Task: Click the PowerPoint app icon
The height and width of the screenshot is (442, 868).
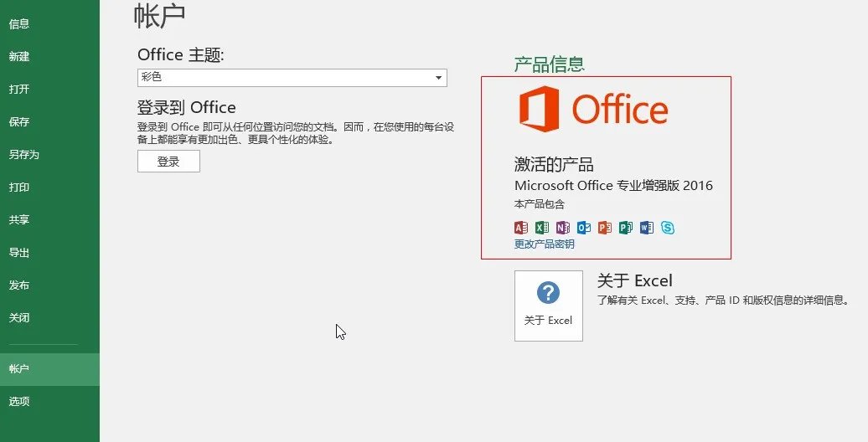Action: [605, 228]
